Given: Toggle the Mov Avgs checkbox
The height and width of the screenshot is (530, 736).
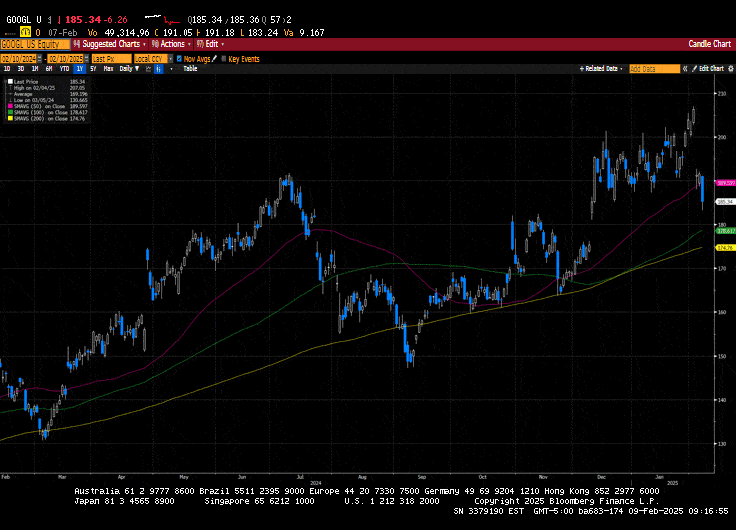Looking at the screenshot, I should tap(179, 59).
